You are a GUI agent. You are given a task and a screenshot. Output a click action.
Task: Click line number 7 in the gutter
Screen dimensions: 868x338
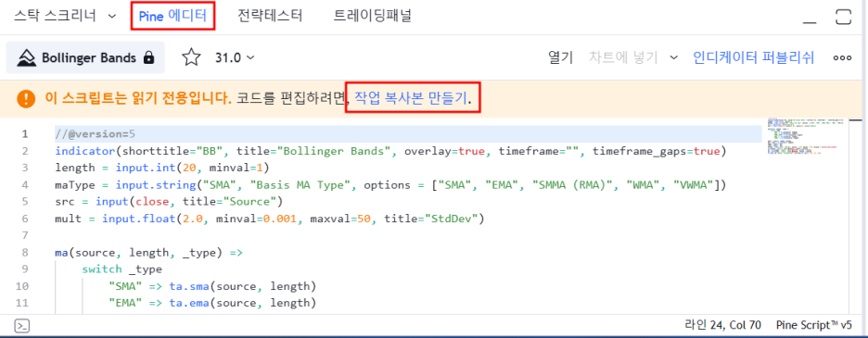pos(25,236)
